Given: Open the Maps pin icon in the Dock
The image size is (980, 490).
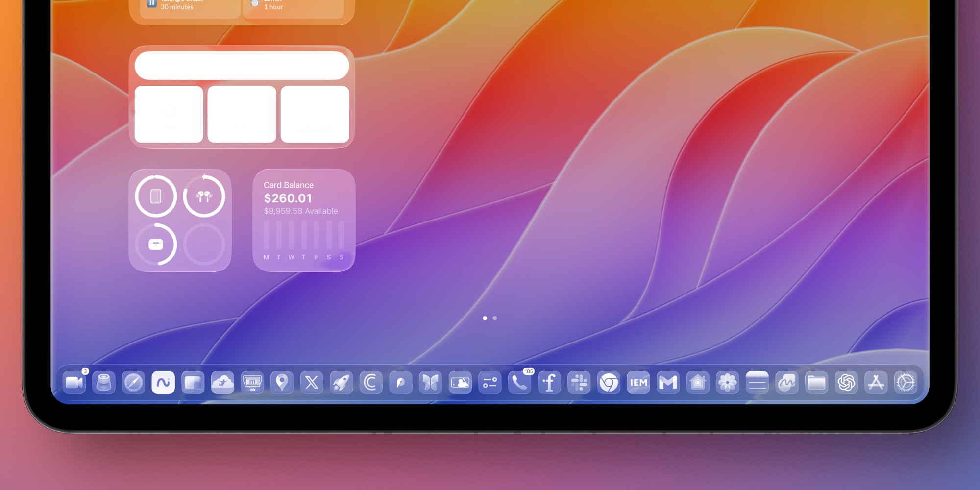Looking at the screenshot, I should [282, 383].
